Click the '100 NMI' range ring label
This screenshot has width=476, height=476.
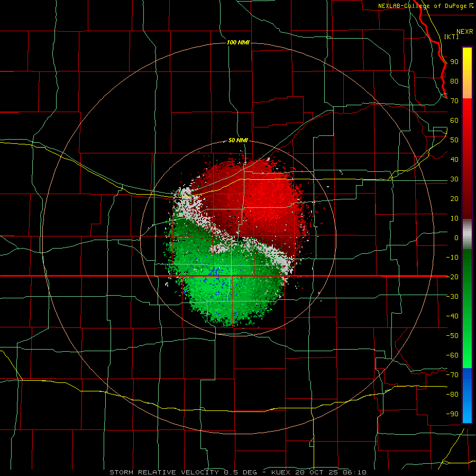[x=238, y=42]
